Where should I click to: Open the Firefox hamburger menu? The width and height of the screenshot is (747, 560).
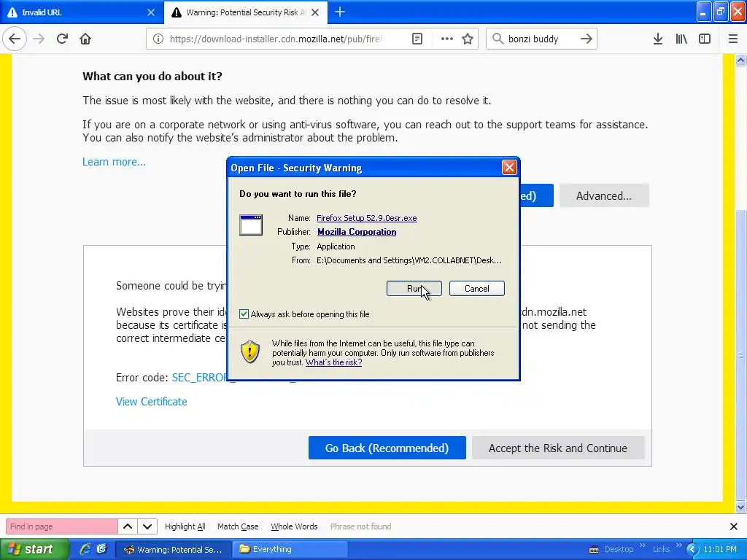pos(733,39)
